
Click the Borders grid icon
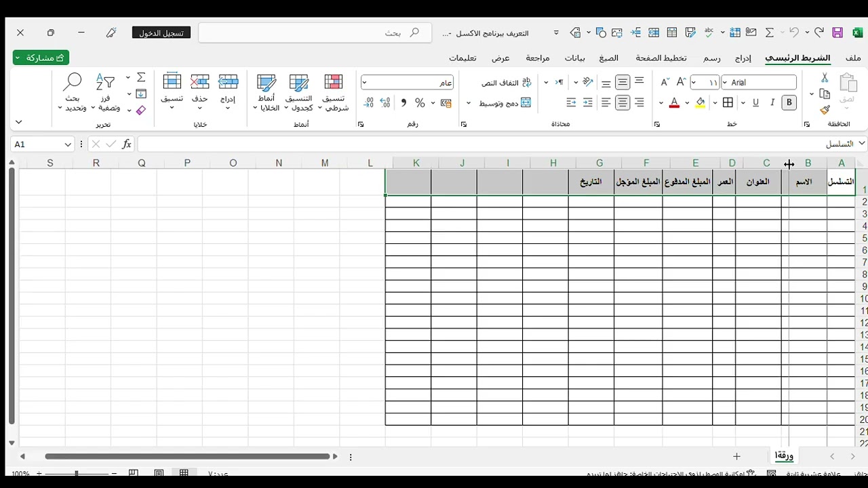coord(728,102)
